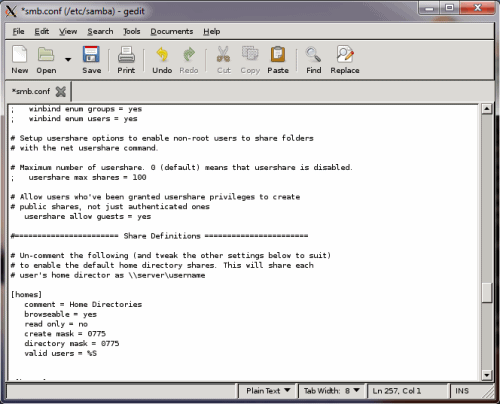This screenshot has height=404, width=500.
Task: Place cursor on the [homes] line
Action: point(26,295)
